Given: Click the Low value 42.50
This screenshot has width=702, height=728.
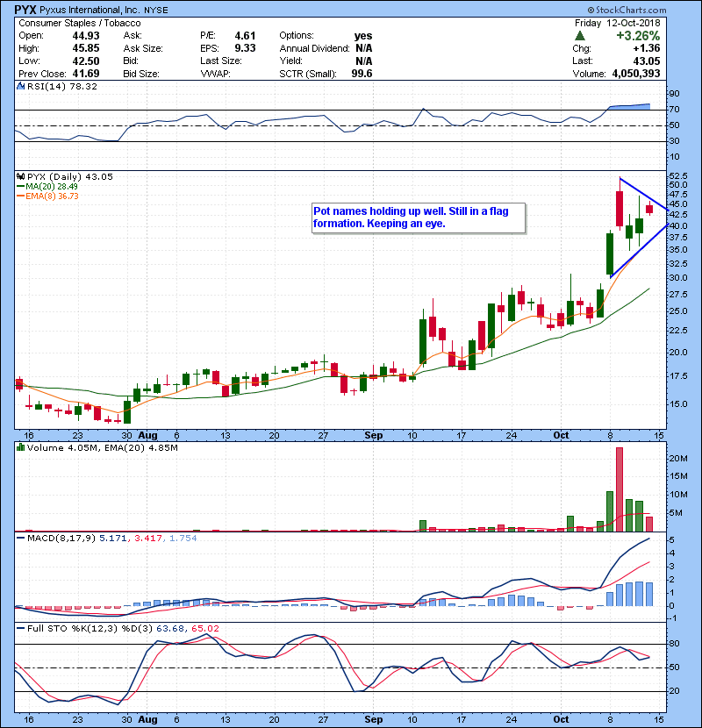Looking at the screenshot, I should click(86, 61).
